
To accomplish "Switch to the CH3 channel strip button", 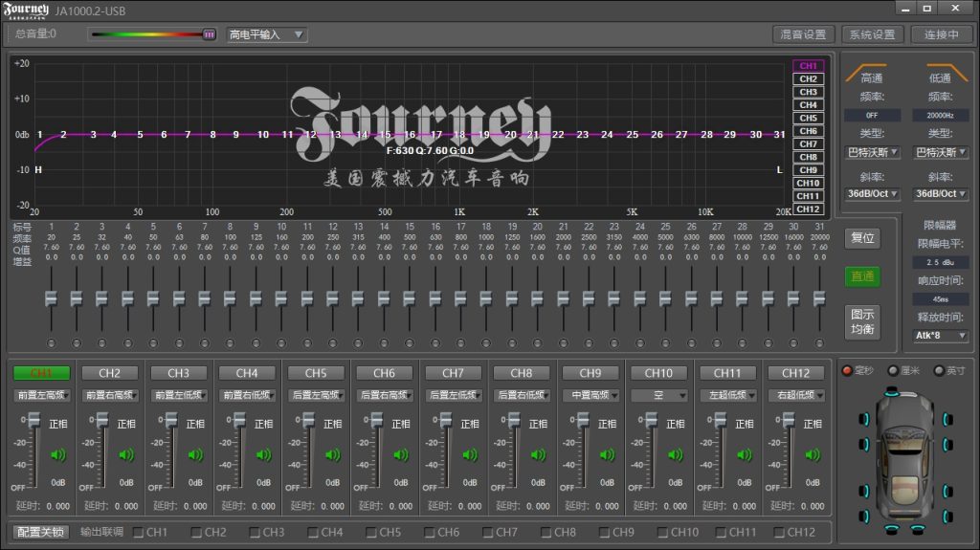I will 178,373.
